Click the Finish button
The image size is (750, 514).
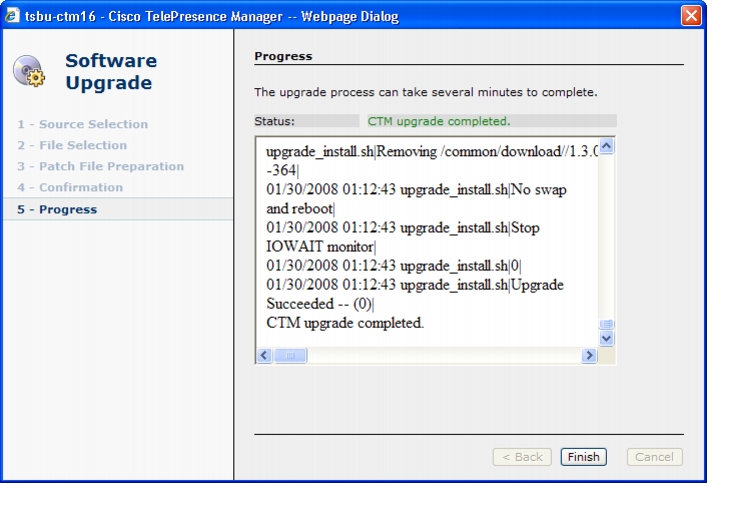point(584,457)
